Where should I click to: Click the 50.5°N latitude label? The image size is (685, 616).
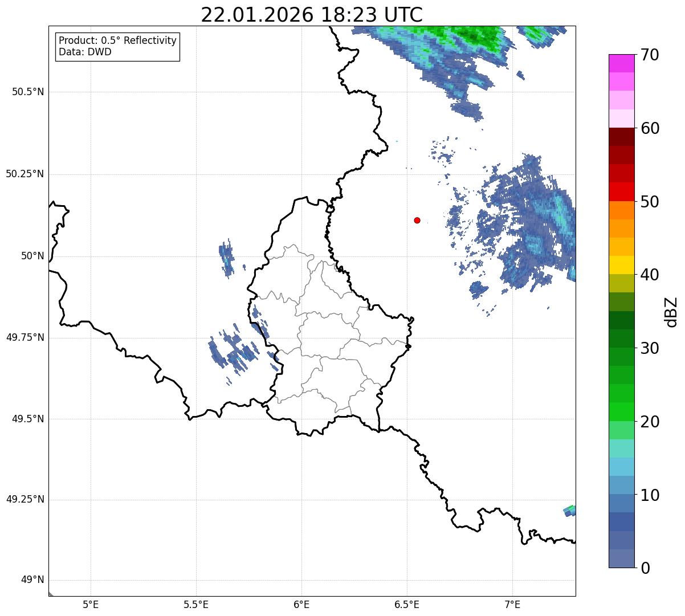pyautogui.click(x=28, y=92)
